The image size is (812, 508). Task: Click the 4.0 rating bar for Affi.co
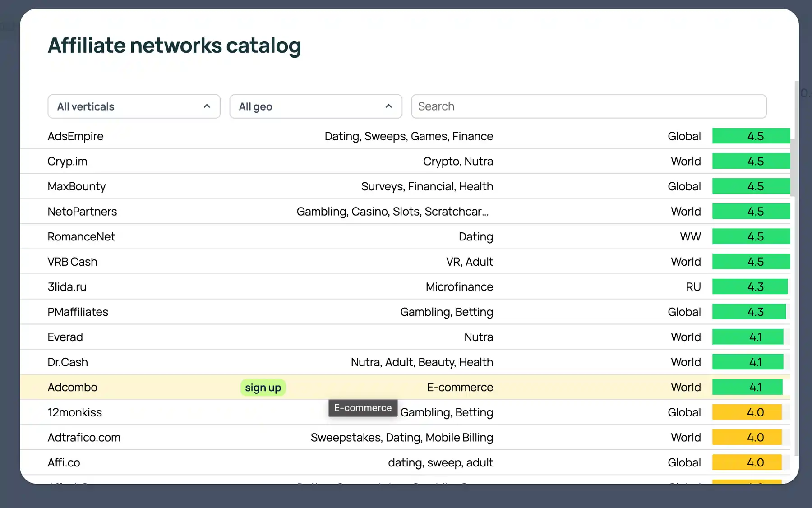tap(747, 462)
